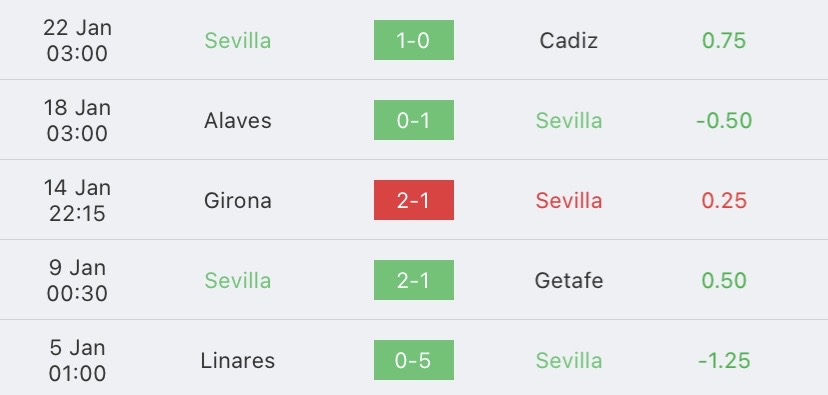Screen dimensions: 828x395
Task: Click the Getafe team name
Action: tap(569, 280)
